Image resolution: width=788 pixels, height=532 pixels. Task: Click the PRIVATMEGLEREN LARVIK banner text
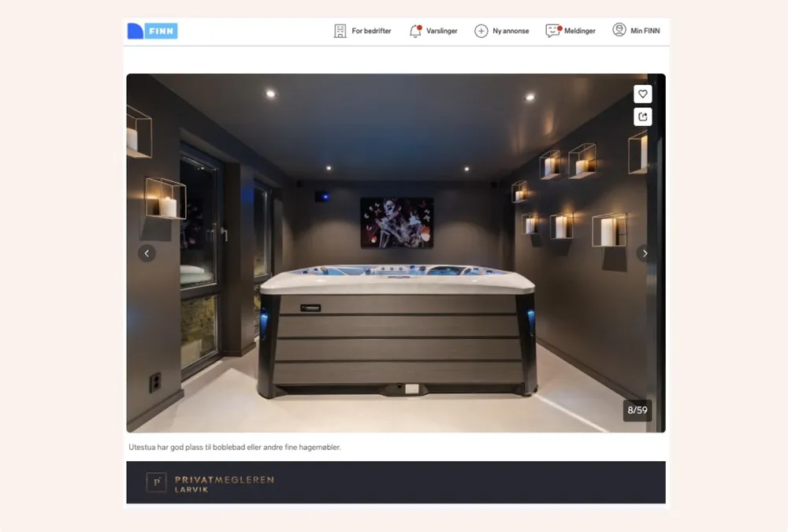[224, 483]
